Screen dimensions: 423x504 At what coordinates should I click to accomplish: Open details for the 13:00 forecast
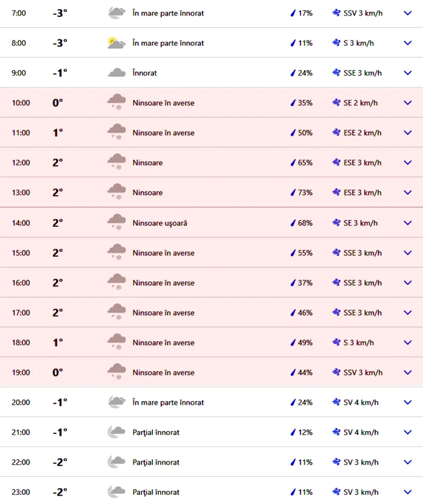click(x=407, y=193)
